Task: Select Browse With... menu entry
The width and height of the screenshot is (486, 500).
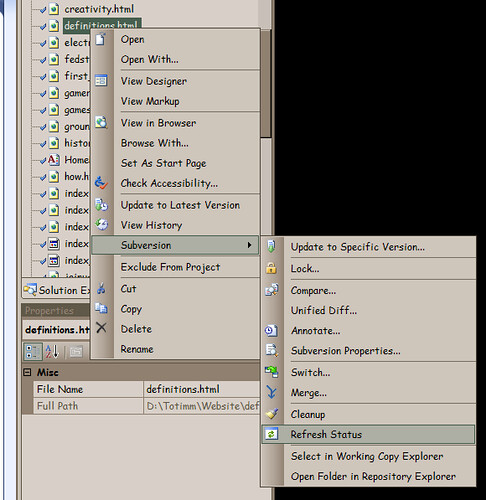Action: tap(175, 143)
